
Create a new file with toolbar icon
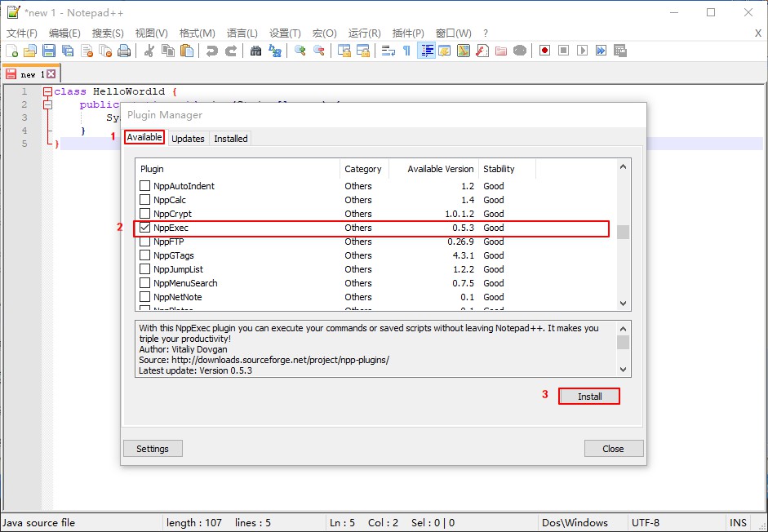pyautogui.click(x=11, y=51)
